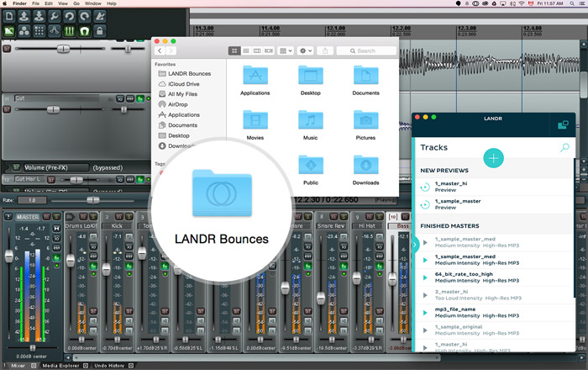Image resolution: width=588 pixels, height=370 pixels.
Task: Click the Redo arrow icon in Reaper
Action: point(84,16)
